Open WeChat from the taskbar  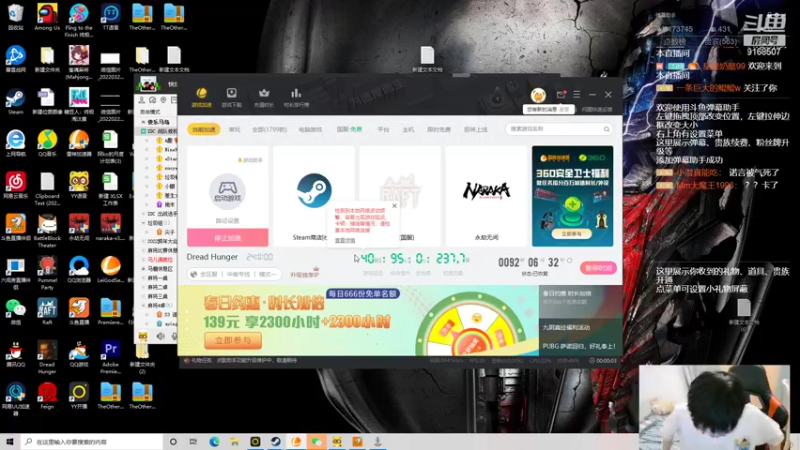point(317,441)
